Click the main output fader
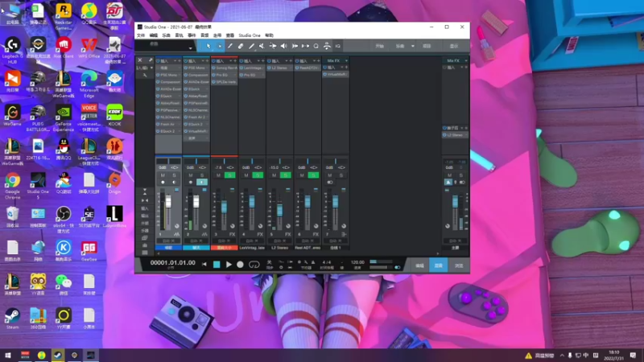The height and width of the screenshot is (362, 644). point(455,202)
